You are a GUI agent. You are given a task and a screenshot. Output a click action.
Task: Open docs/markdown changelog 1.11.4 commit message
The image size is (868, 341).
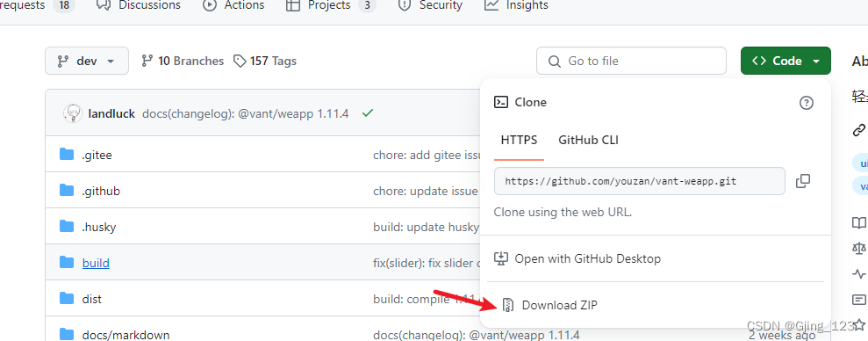[476, 335]
